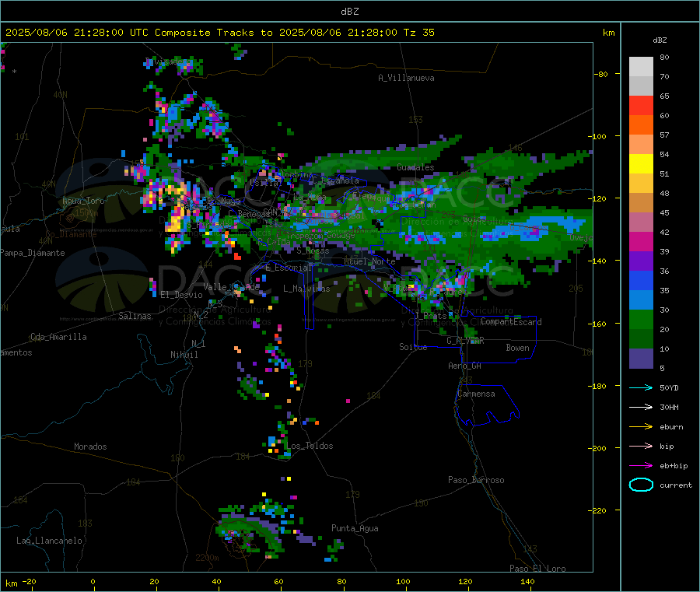Click the J_Prats map label

click(430, 316)
